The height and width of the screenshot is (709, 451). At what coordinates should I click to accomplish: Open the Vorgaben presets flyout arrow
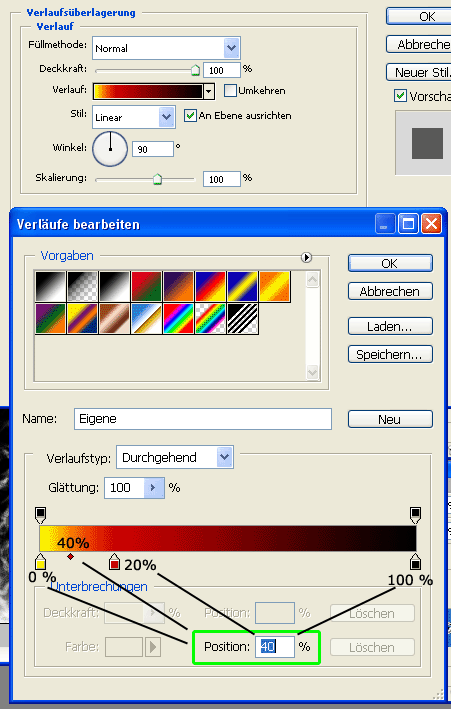(306, 257)
